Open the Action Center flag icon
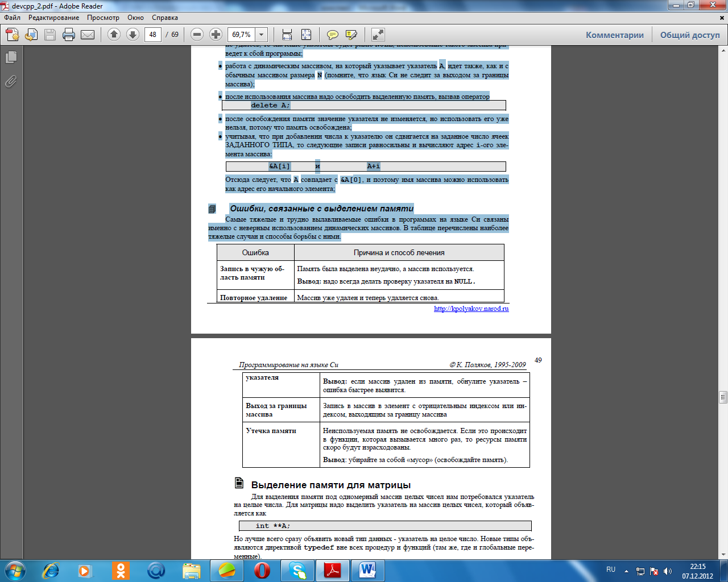The image size is (728, 582). point(654,571)
